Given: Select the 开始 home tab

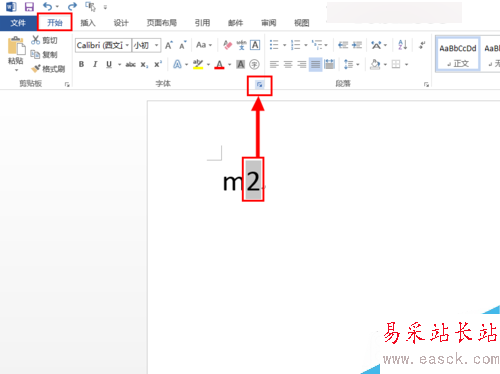Looking at the screenshot, I should click(55, 23).
